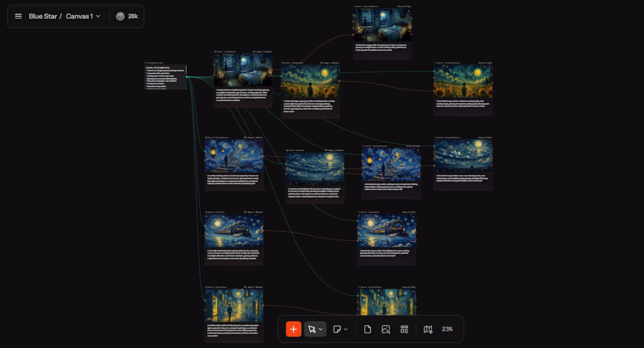Select the bedroom thumbnail in the Kling video node

click(382, 25)
